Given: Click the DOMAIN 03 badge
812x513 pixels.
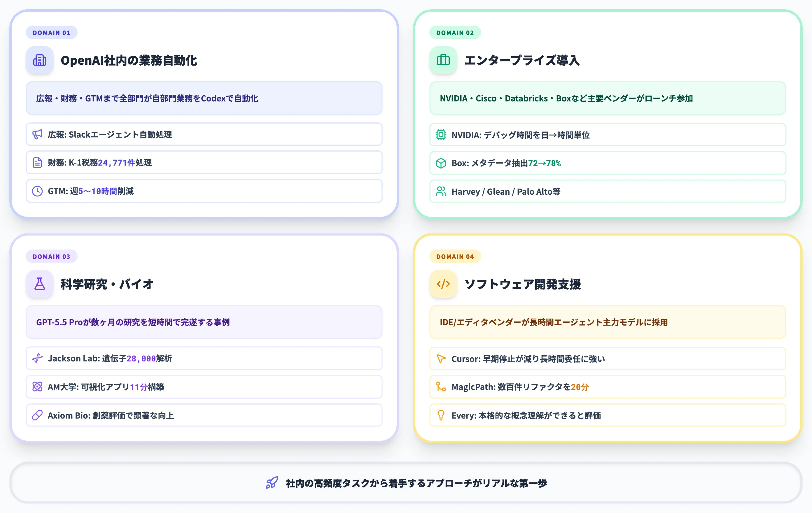Looking at the screenshot, I should click(x=51, y=256).
